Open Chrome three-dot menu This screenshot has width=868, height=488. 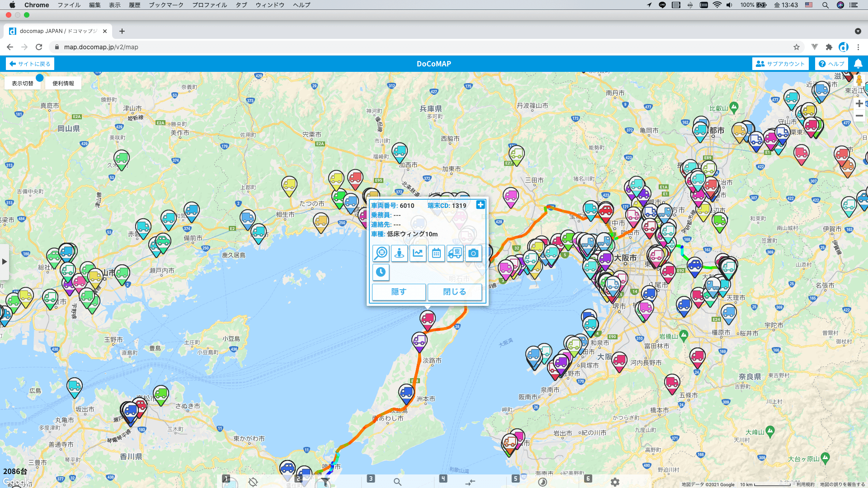pos(858,47)
